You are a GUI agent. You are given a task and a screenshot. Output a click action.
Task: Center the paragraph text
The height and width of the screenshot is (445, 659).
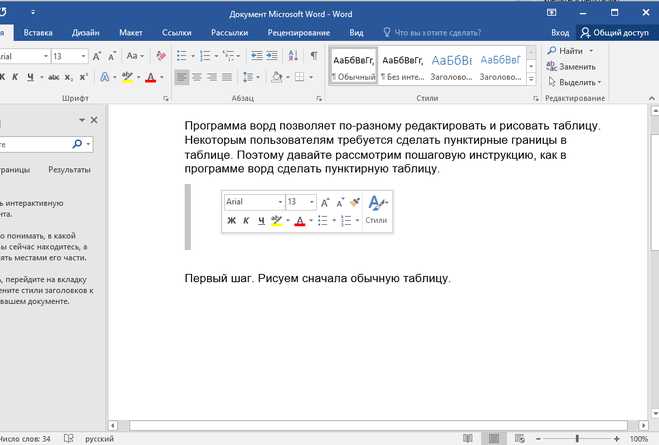click(197, 77)
